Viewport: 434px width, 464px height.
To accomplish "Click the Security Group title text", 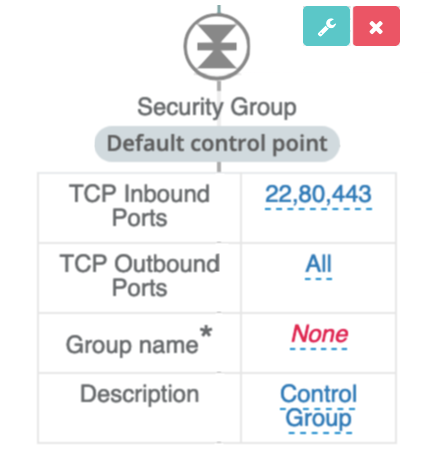I will point(217,107).
